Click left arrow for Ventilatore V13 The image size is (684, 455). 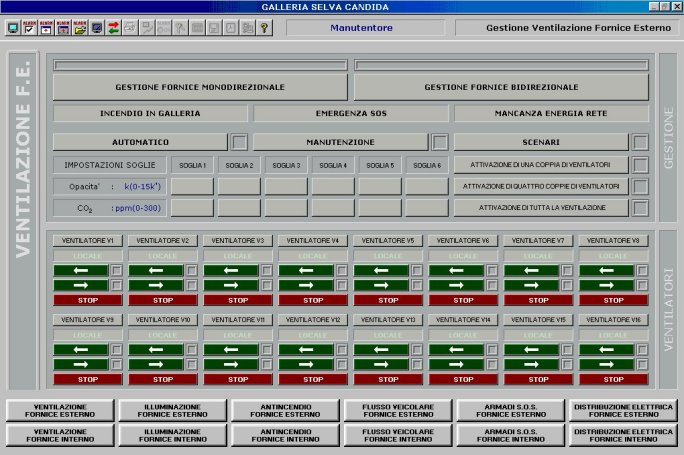[x=381, y=349]
